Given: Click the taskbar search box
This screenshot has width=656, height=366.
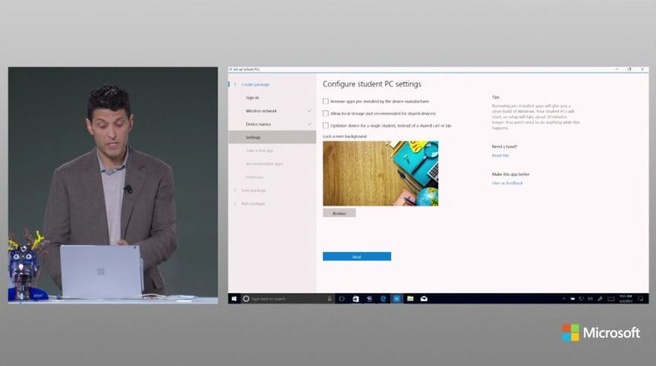Looking at the screenshot, I should [287, 299].
